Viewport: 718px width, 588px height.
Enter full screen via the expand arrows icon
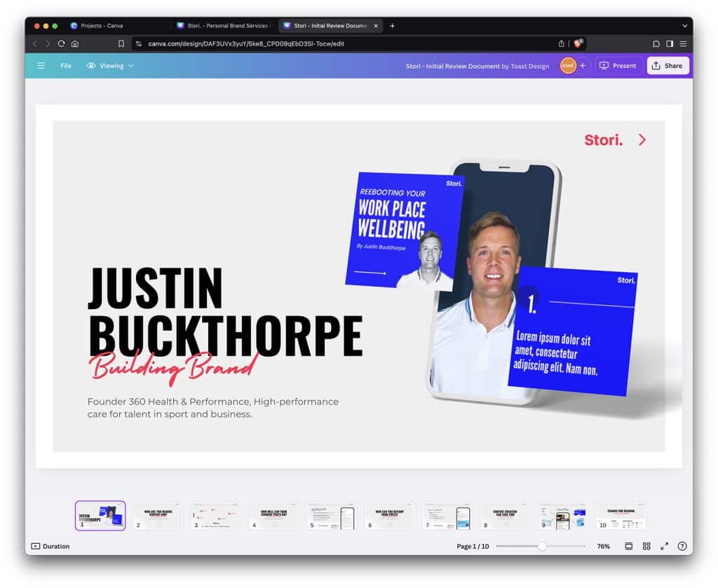[x=665, y=546]
